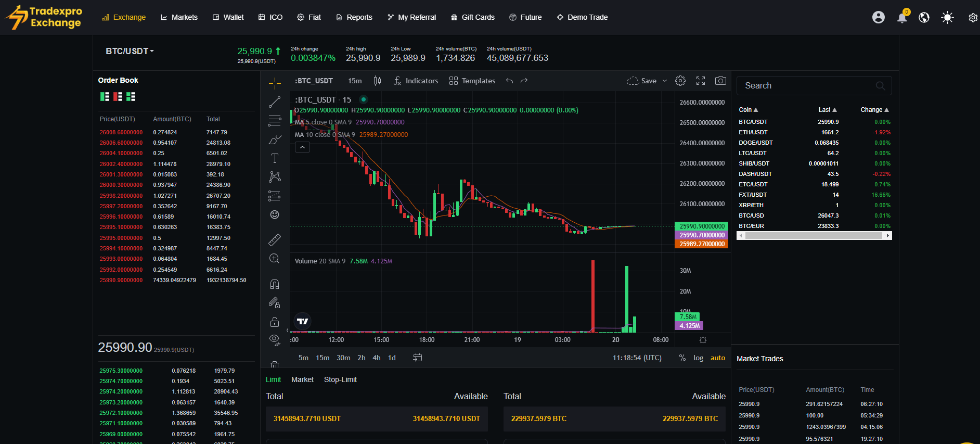Select the Market order tab

[302, 379]
